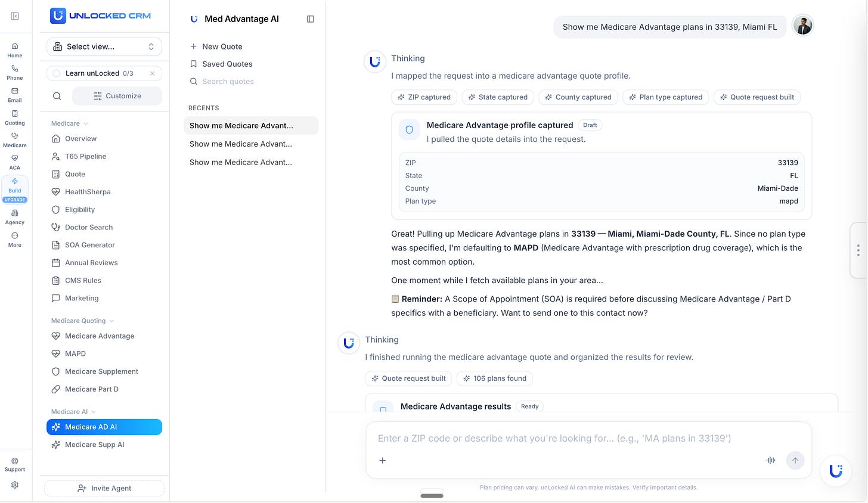Open the settings gear at bottom left

point(15,485)
